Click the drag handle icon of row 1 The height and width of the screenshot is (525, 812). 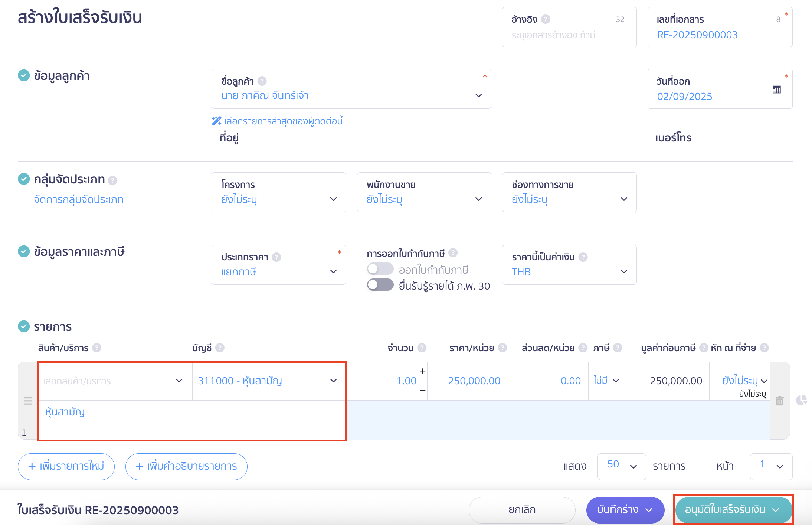(x=28, y=401)
